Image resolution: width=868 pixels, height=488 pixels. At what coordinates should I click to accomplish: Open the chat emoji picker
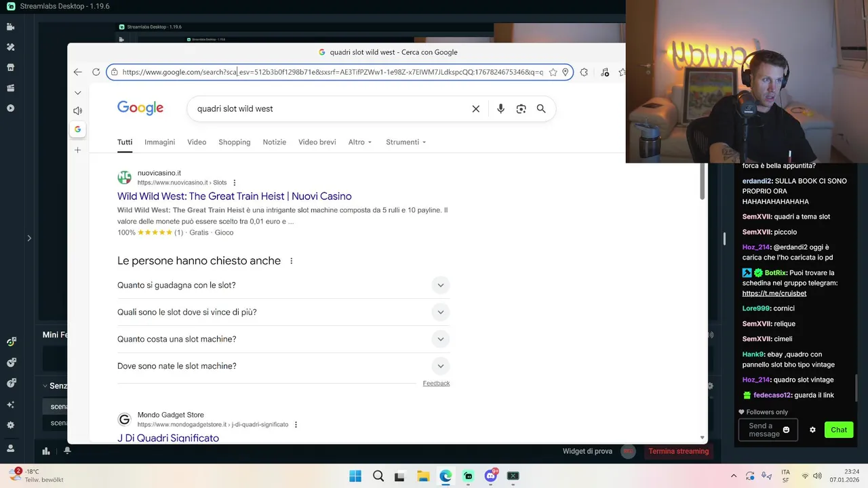[x=787, y=430]
